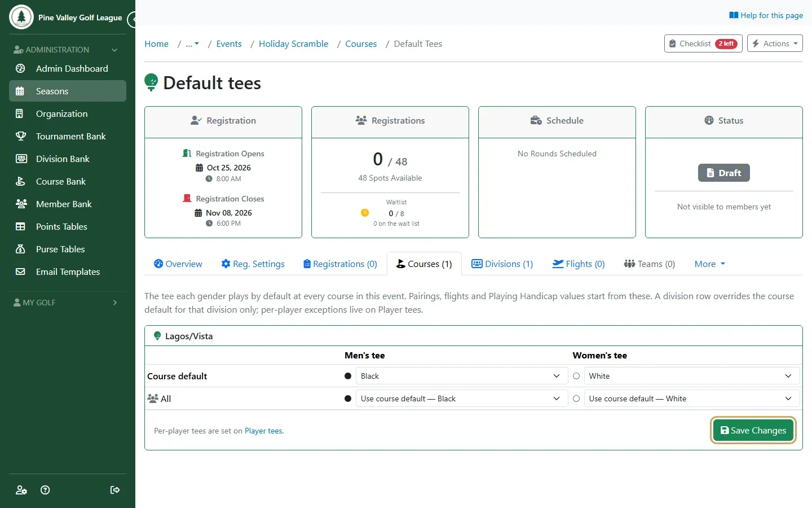
Task: Click the Draft status badge
Action: (724, 173)
